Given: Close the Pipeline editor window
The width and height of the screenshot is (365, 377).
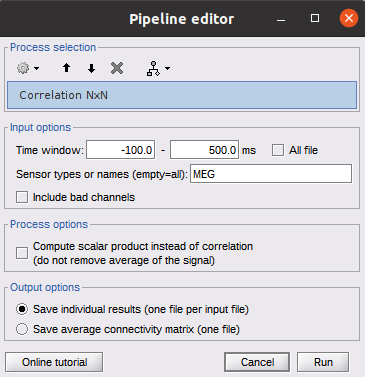Looking at the screenshot, I should [x=349, y=18].
